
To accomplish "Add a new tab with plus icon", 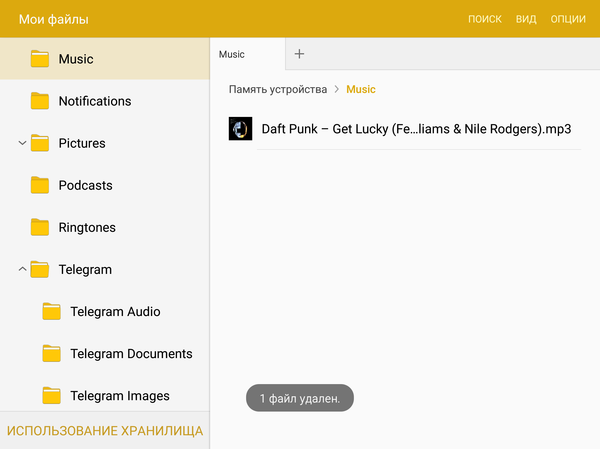I will [299, 54].
